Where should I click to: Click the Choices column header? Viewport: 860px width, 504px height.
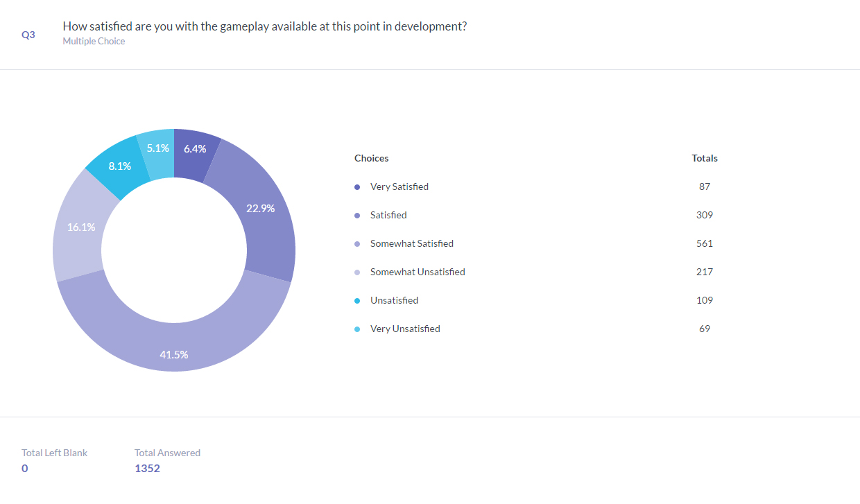372,158
